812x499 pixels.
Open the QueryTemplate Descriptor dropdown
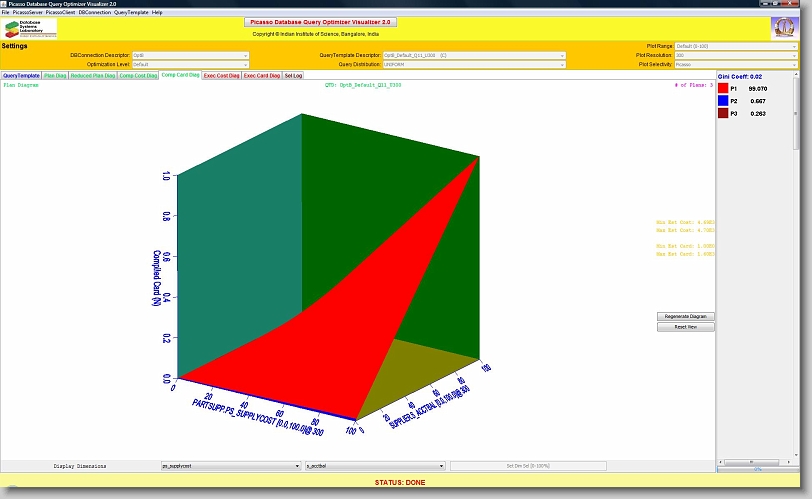pos(444,55)
